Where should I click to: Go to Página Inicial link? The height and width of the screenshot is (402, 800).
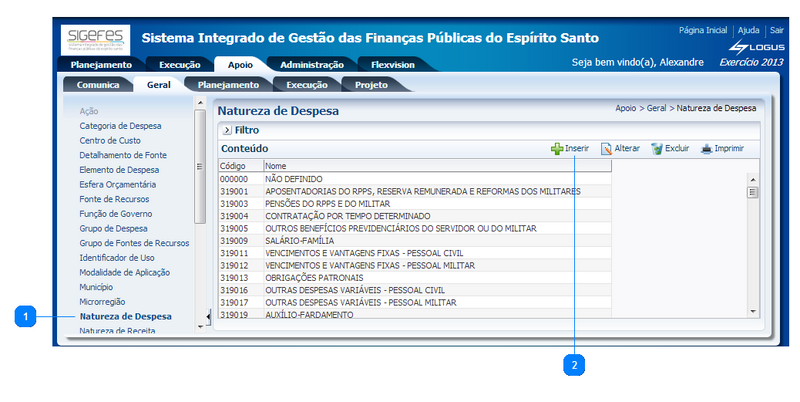703,31
